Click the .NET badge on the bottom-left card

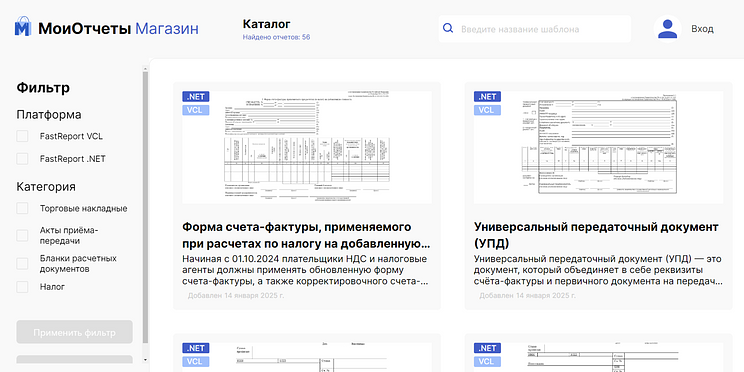[195, 348]
